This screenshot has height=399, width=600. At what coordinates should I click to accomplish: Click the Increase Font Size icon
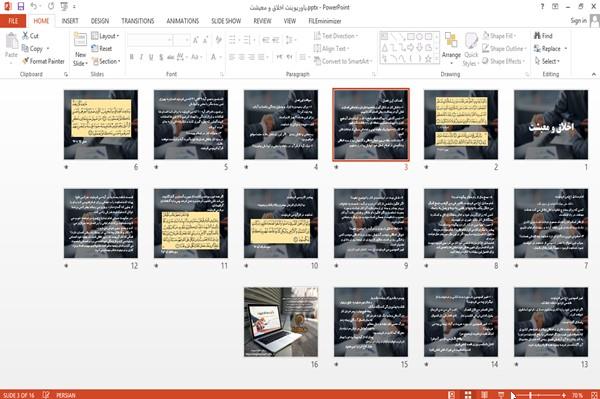(x=196, y=40)
